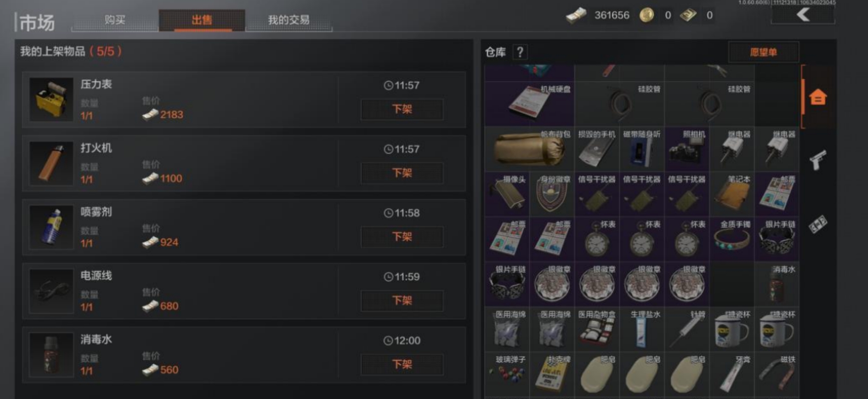Select the pistol weapons category icon

tap(818, 160)
